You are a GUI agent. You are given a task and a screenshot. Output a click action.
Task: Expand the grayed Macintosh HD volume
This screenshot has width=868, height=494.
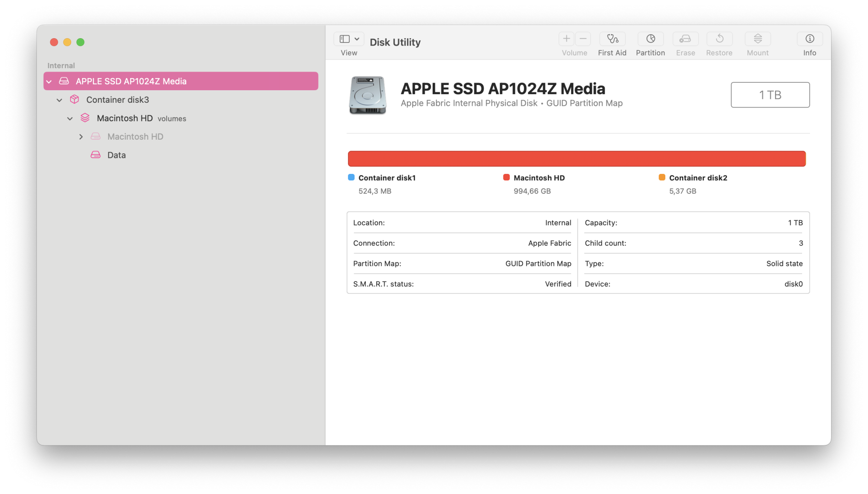pos(81,137)
